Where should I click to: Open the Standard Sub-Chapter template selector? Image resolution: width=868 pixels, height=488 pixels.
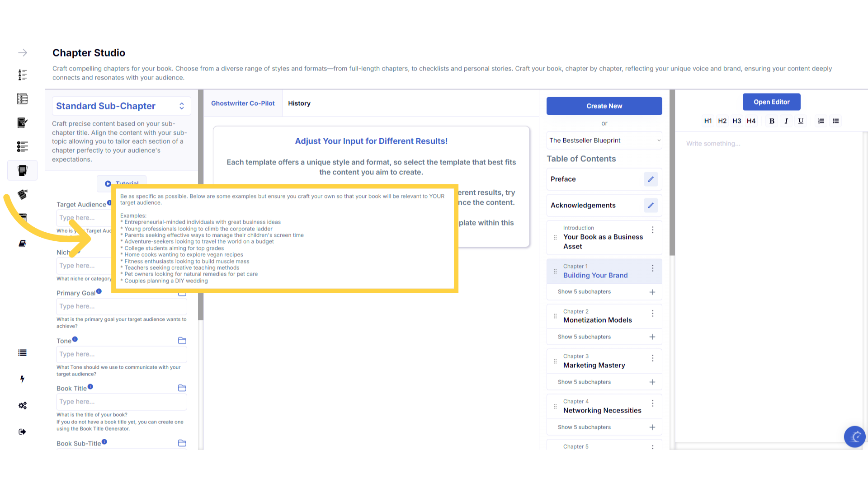pyautogui.click(x=121, y=106)
